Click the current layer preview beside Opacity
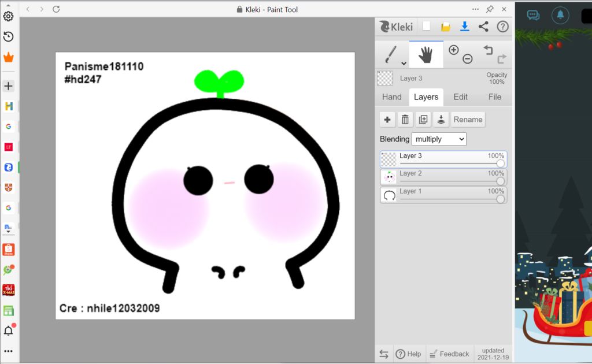 (x=385, y=79)
